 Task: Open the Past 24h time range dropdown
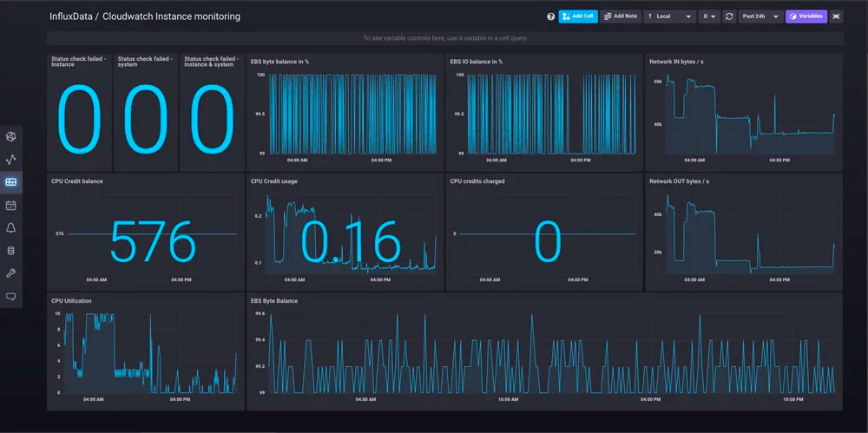[760, 16]
